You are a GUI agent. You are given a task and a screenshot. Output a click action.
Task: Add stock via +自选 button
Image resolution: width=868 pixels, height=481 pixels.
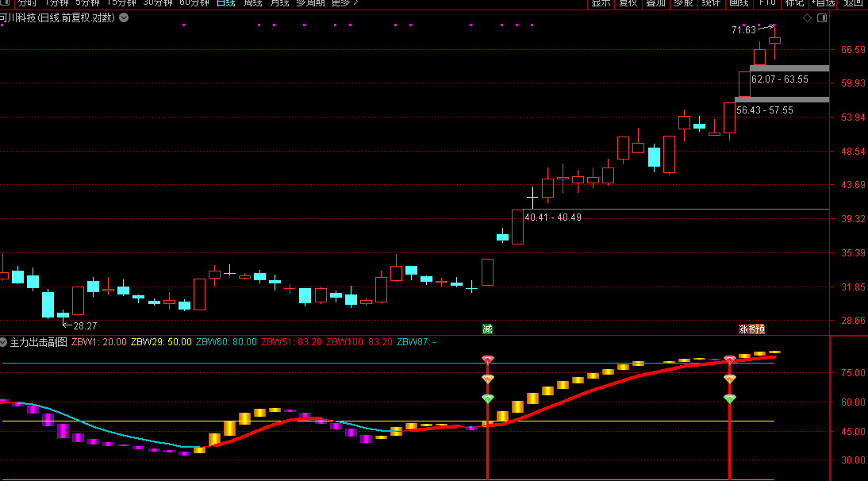(823, 2)
